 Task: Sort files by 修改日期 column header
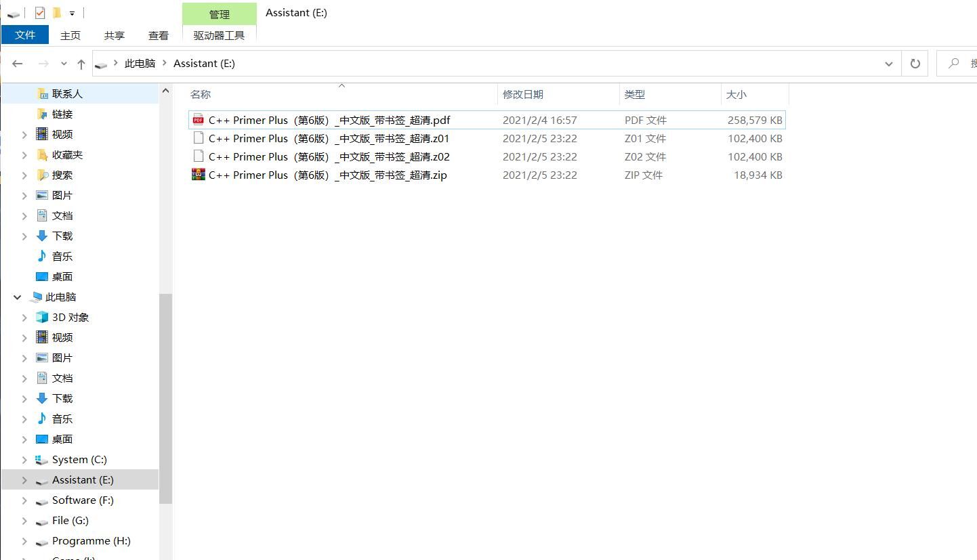click(523, 95)
